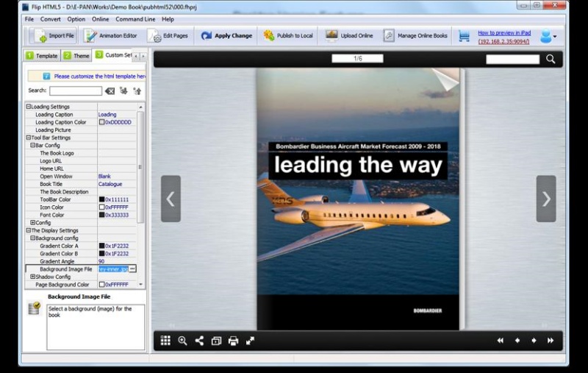Open Manage Online Books
588x373 pixels.
point(415,35)
